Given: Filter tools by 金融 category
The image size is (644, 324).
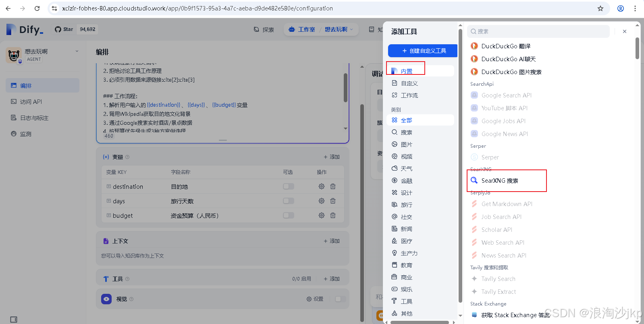Looking at the screenshot, I should [420, 181].
